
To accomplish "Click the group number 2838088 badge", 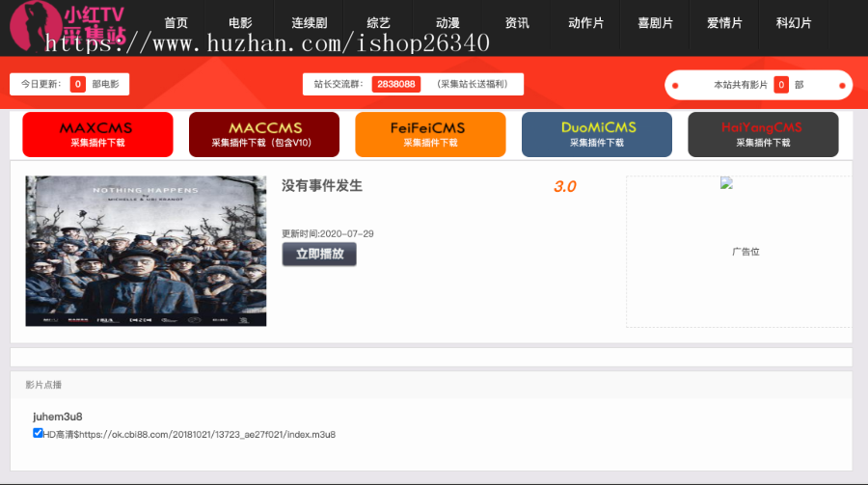I will pos(396,84).
